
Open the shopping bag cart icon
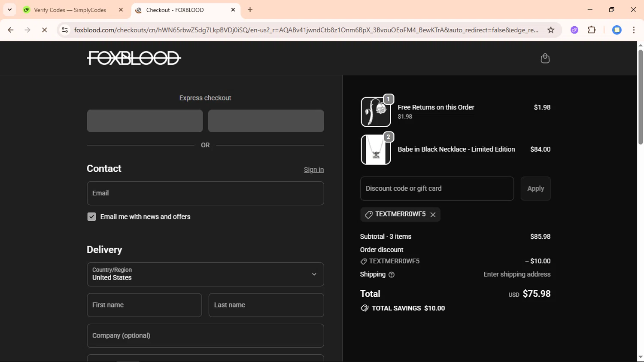click(x=545, y=58)
